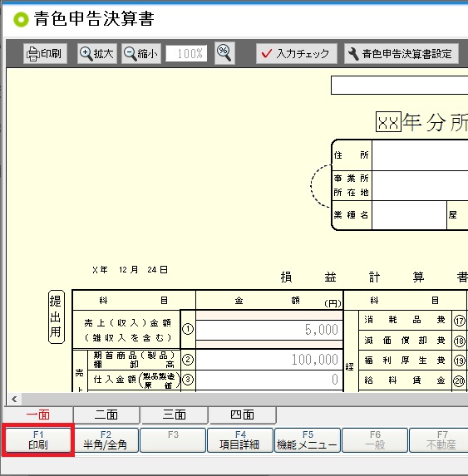Run 入力チェック with the red checkmark
Image resolution: width=468 pixels, height=476 pixels.
click(x=297, y=54)
